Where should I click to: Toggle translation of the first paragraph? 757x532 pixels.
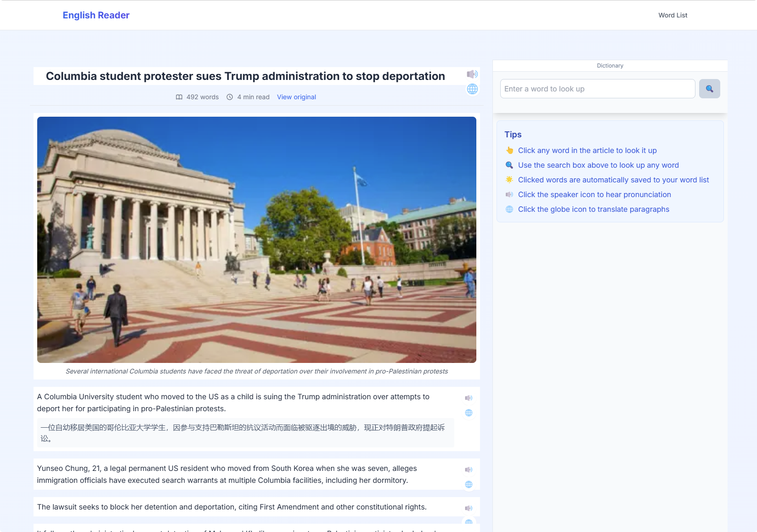pyautogui.click(x=469, y=413)
